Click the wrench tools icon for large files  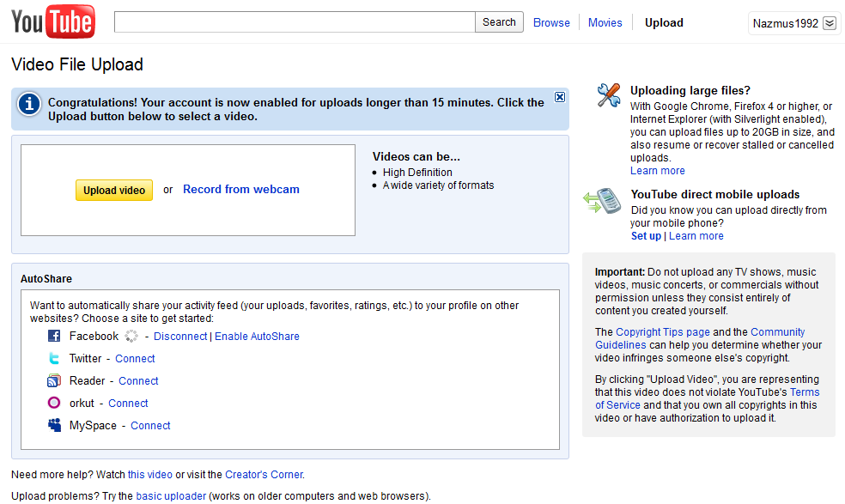coord(609,95)
